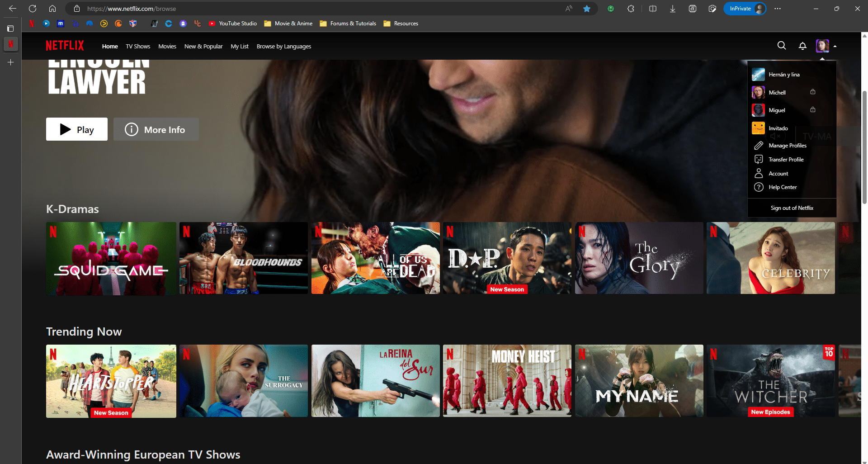Click the Trending Now row title
The width and height of the screenshot is (868, 464).
pyautogui.click(x=84, y=331)
